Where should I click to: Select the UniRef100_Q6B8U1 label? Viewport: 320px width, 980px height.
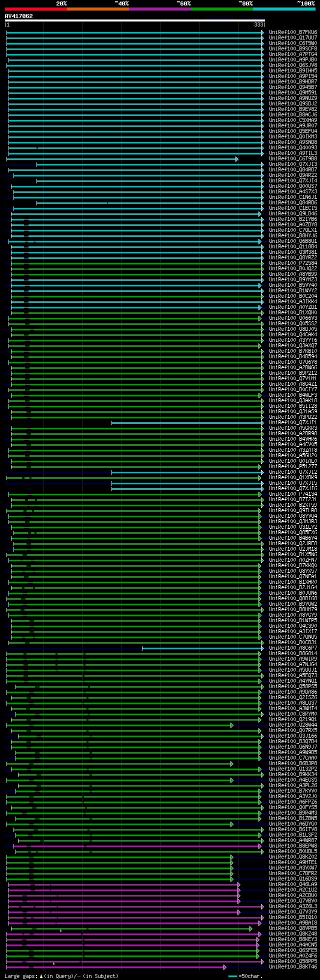click(x=293, y=241)
